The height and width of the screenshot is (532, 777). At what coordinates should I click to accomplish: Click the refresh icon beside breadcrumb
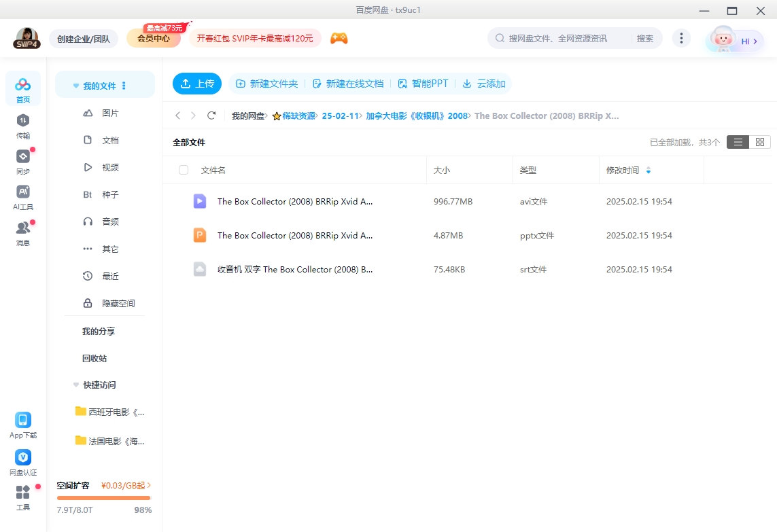pos(211,116)
